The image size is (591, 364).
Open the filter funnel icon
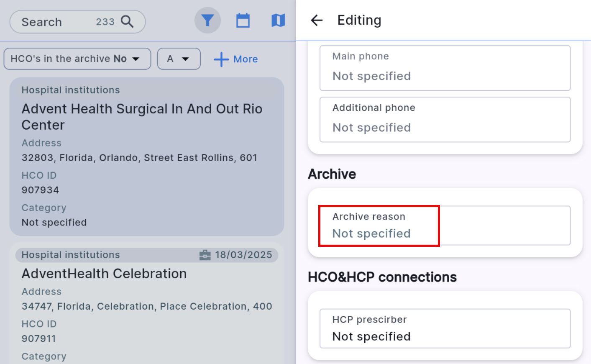tap(207, 20)
